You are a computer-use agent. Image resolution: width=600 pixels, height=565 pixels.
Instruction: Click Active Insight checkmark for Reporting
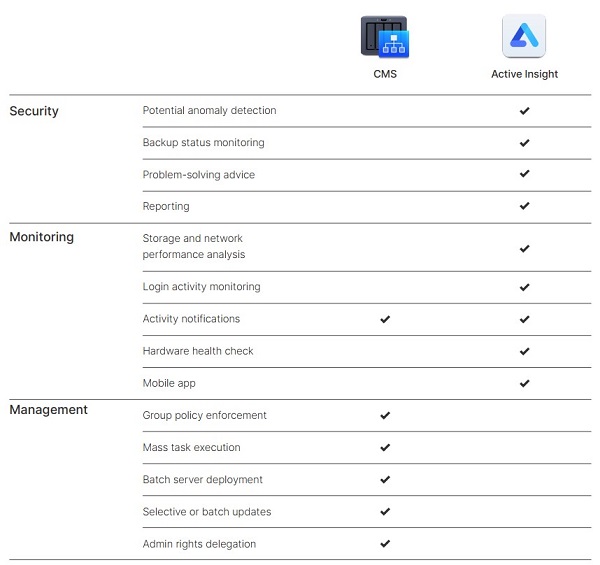pos(524,206)
